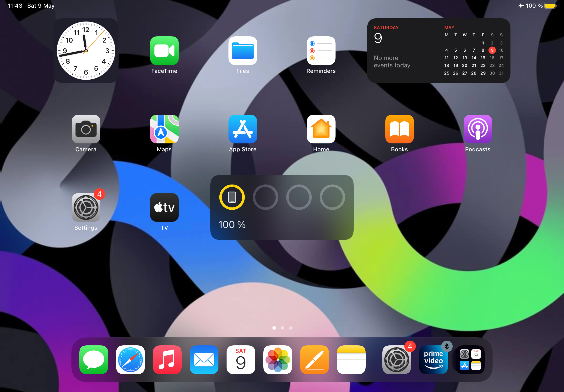Tap the 100 % text in Batteries widget
This screenshot has height=392, width=564.
point(232,224)
